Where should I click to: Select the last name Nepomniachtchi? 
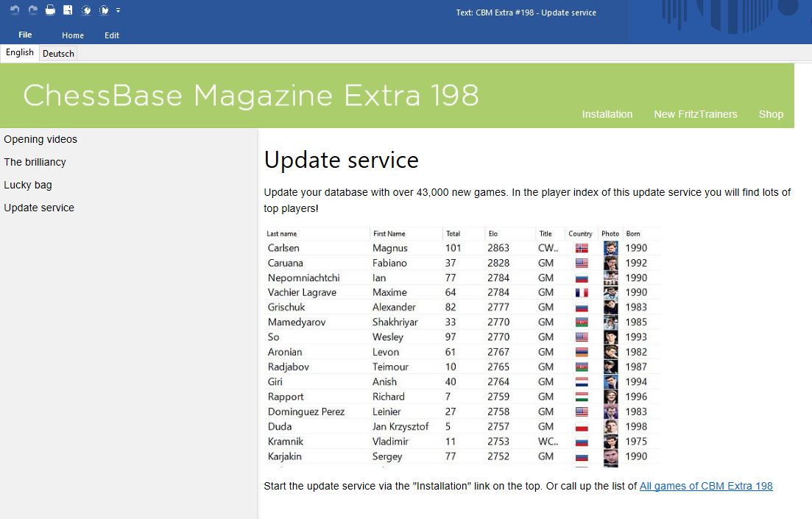pyautogui.click(x=303, y=278)
